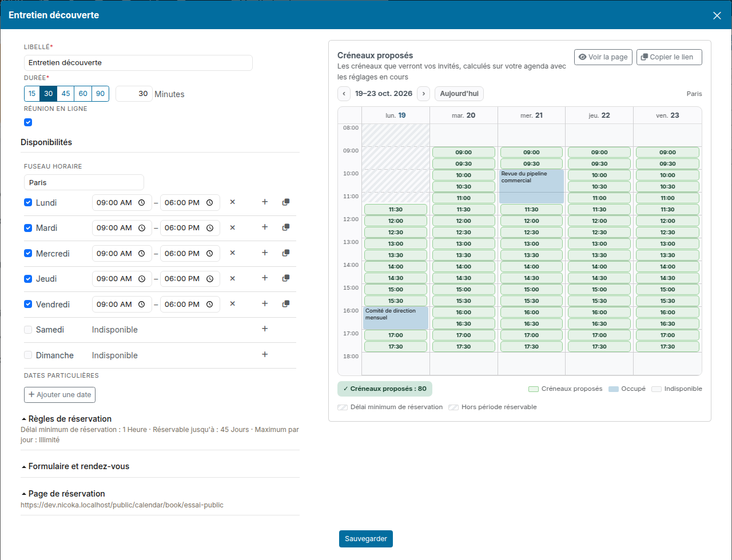Click the custom duration minutes field

tap(134, 94)
